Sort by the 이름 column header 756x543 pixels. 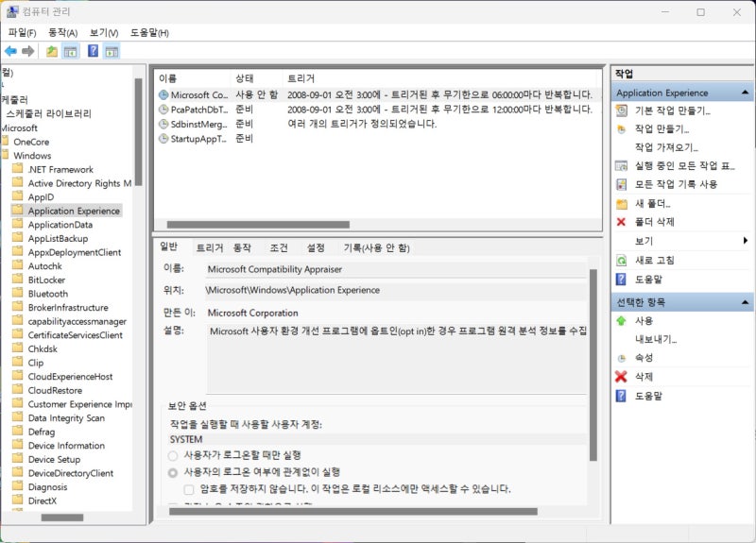[x=193, y=78]
